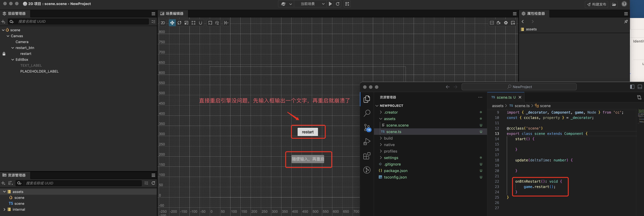This screenshot has height=216, width=644.
Task: Select the Rect transform tool
Action: (x=193, y=23)
